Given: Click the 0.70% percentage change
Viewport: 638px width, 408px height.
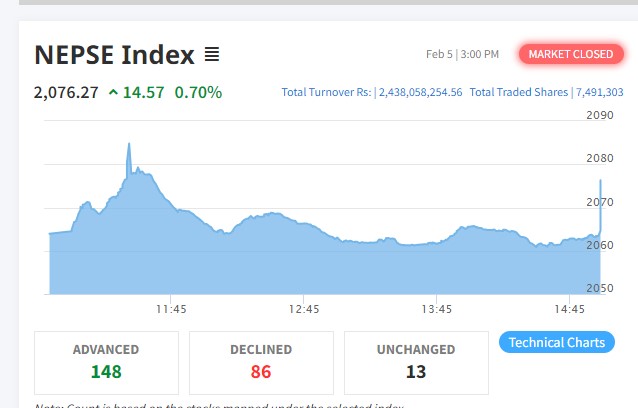Looking at the screenshot, I should (x=198, y=93).
